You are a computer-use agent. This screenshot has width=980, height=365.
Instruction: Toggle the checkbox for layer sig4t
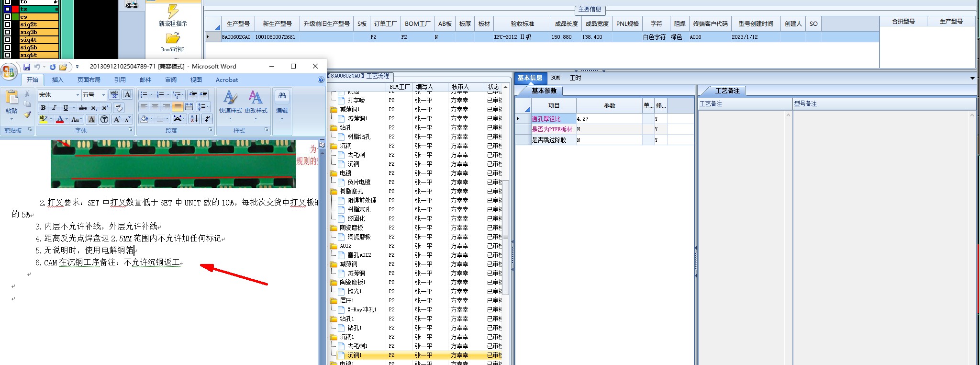(8, 40)
